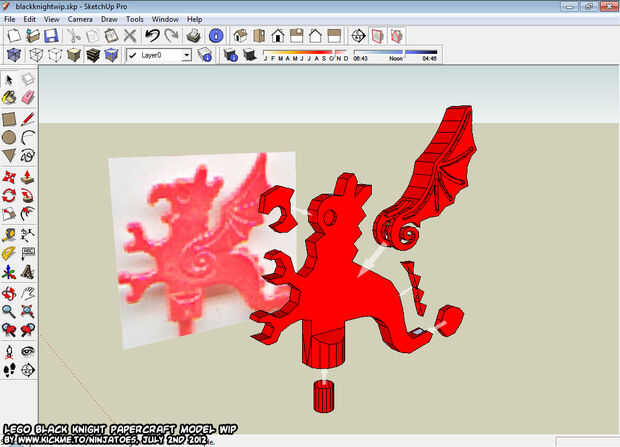The height and width of the screenshot is (447, 620).
Task: Activate the Paint Bucket tool
Action: pyautogui.click(x=9, y=97)
